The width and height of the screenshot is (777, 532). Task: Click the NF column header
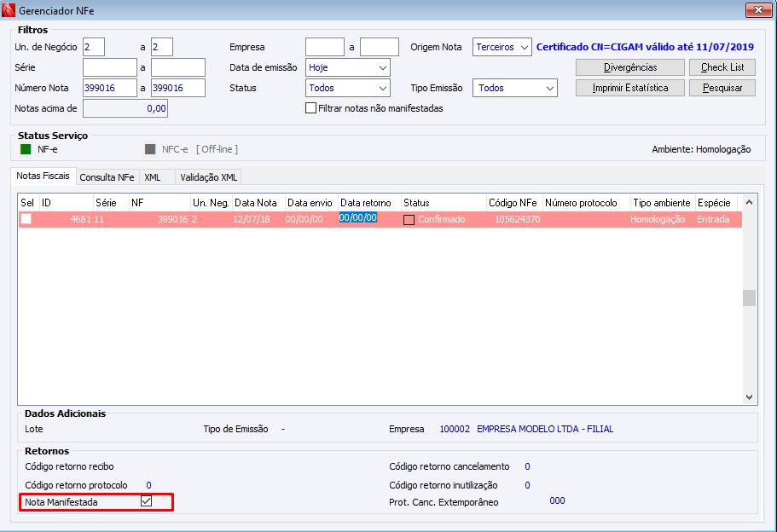(x=159, y=203)
